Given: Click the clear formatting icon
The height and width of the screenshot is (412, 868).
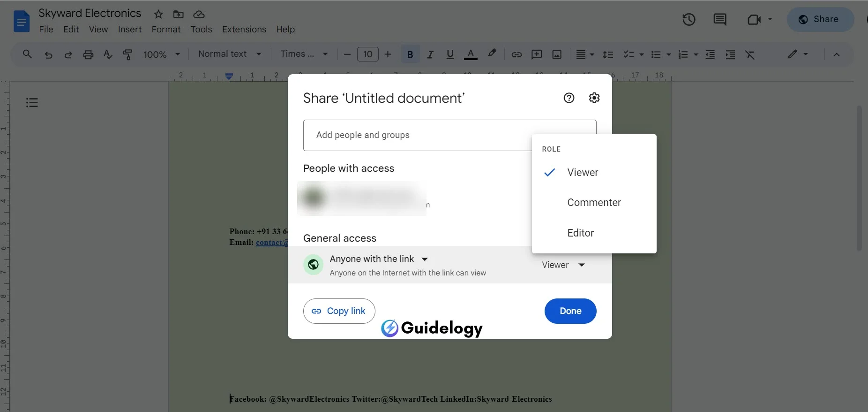Looking at the screenshot, I should (750, 55).
